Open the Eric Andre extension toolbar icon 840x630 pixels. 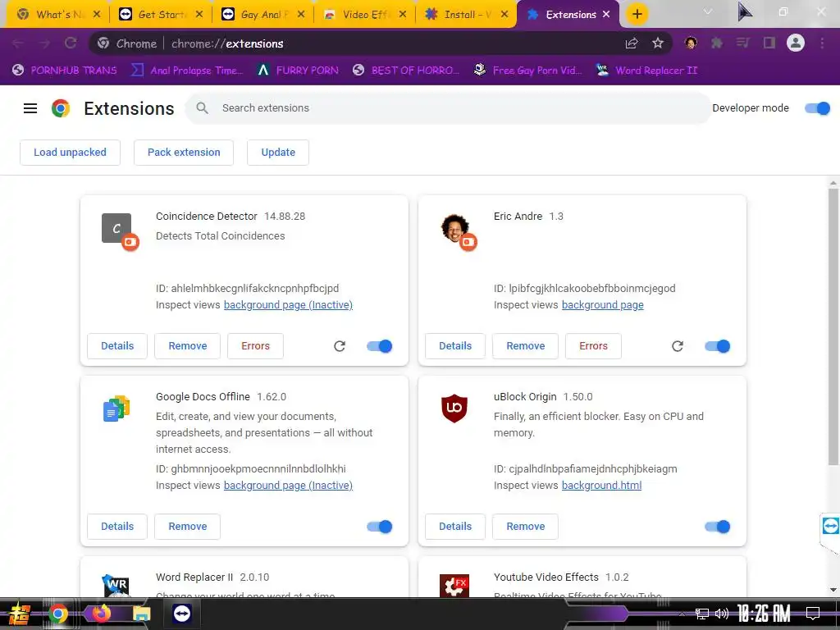click(x=691, y=43)
